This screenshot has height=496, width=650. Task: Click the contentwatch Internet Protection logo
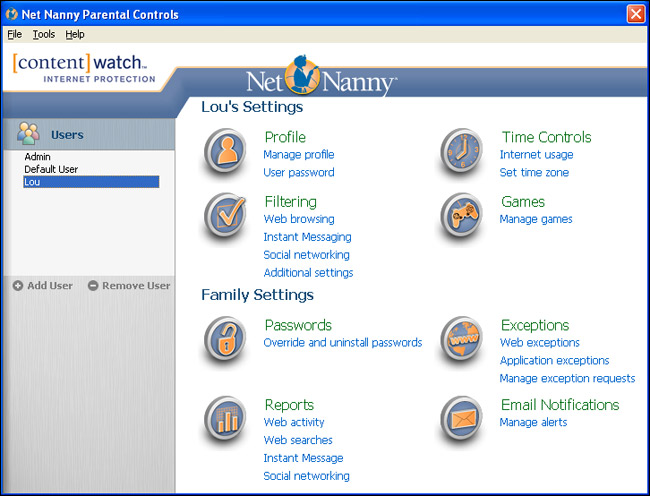tap(84, 68)
